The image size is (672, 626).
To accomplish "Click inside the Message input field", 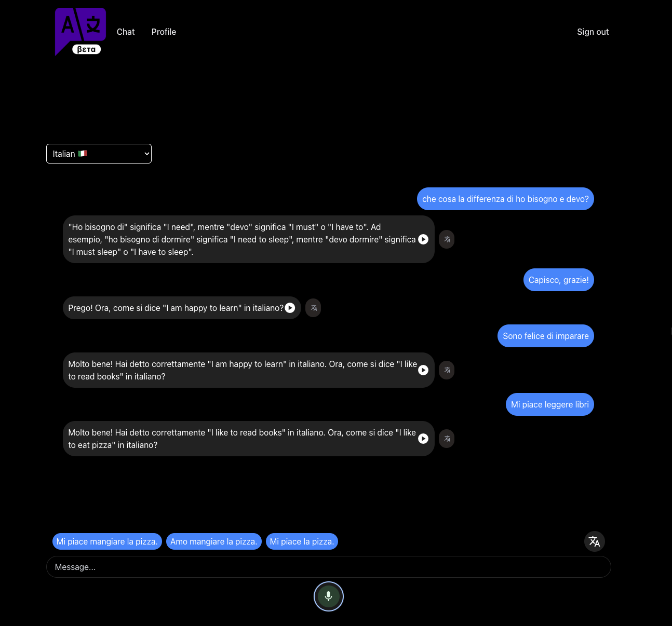I will click(328, 567).
